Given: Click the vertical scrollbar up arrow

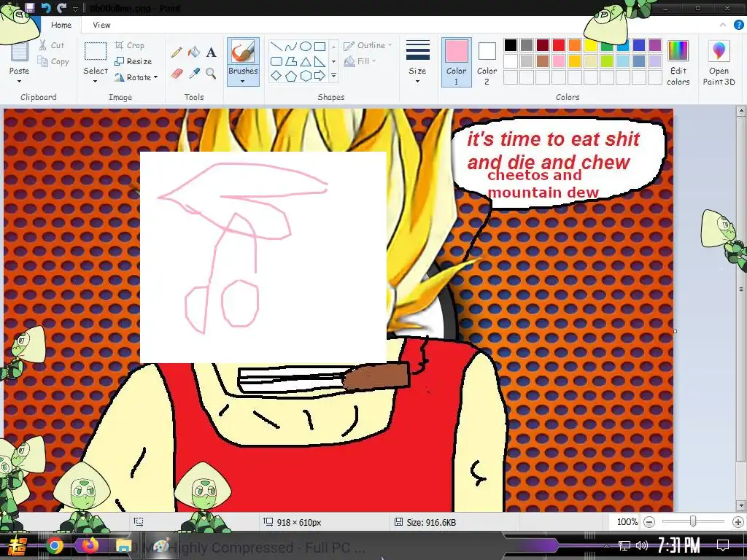Looking at the screenshot, I should (741, 112).
